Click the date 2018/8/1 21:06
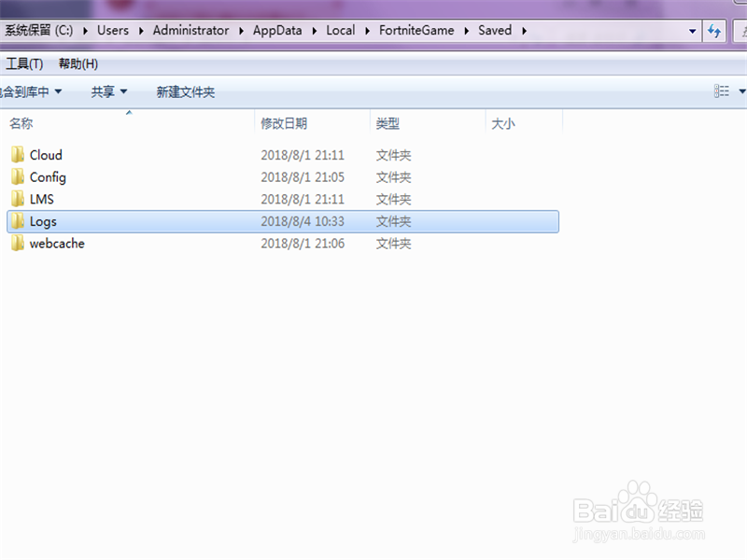The image size is (747, 560). point(303,244)
